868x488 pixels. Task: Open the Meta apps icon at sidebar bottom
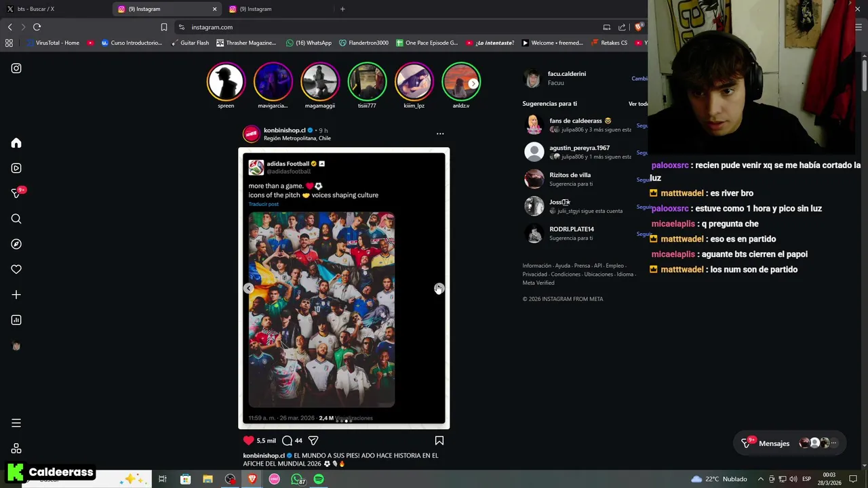pos(16,449)
